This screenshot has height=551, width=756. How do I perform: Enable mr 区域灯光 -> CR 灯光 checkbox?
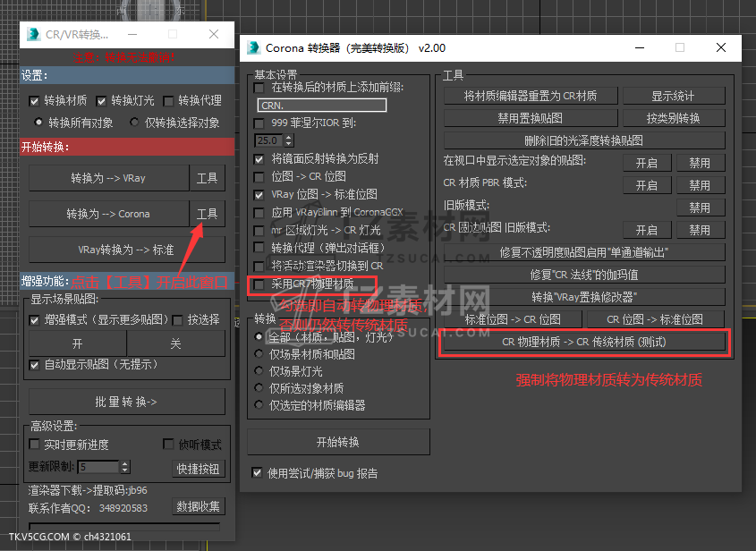pos(259,231)
